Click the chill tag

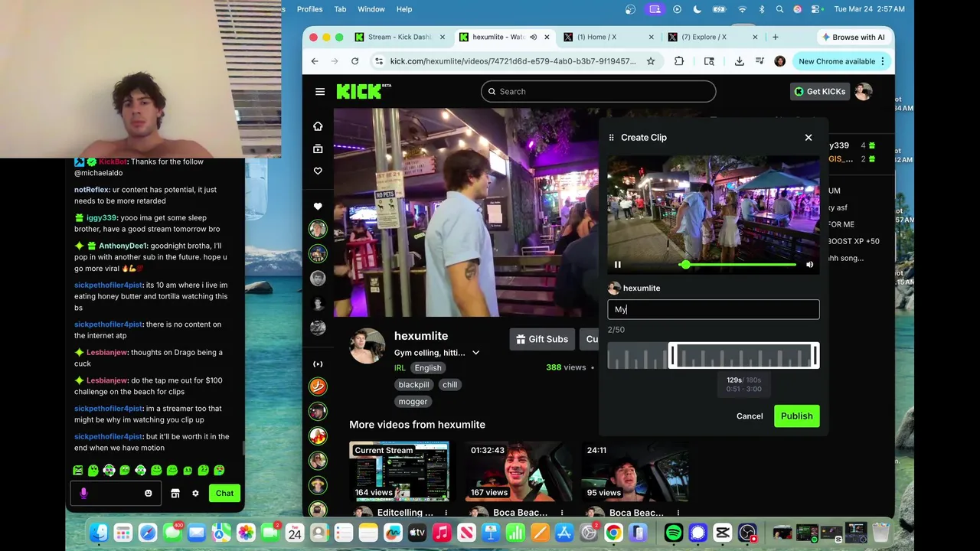pos(450,385)
